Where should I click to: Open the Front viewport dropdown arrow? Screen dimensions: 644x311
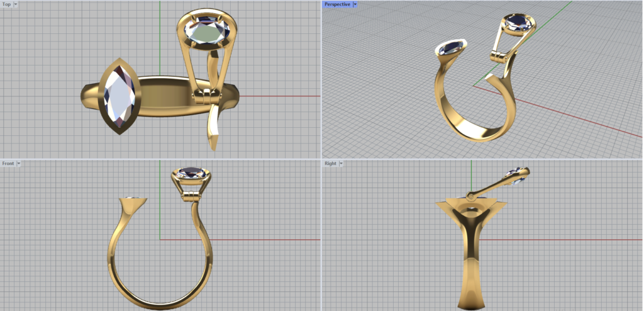[x=18, y=163]
